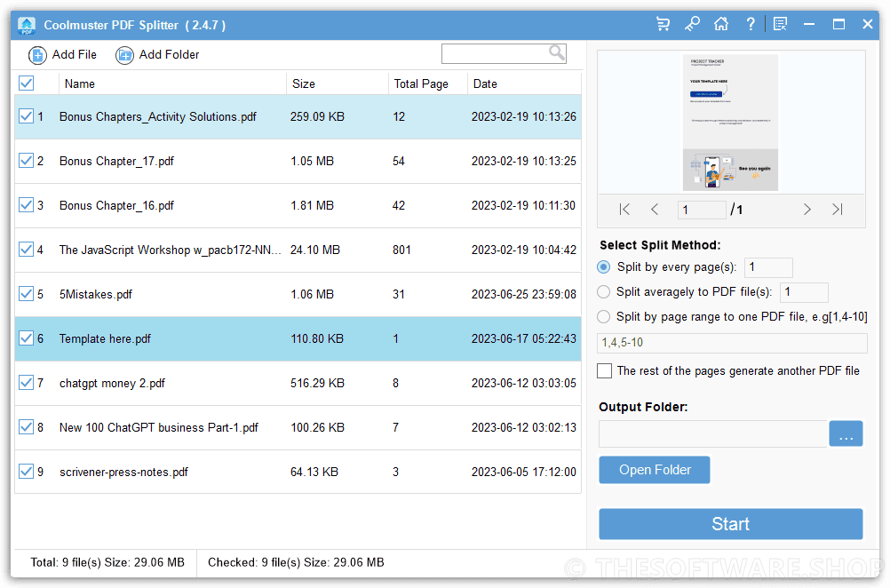Image resolution: width=890 pixels, height=588 pixels.
Task: Toggle the select-all header checkbox
Action: 26,83
